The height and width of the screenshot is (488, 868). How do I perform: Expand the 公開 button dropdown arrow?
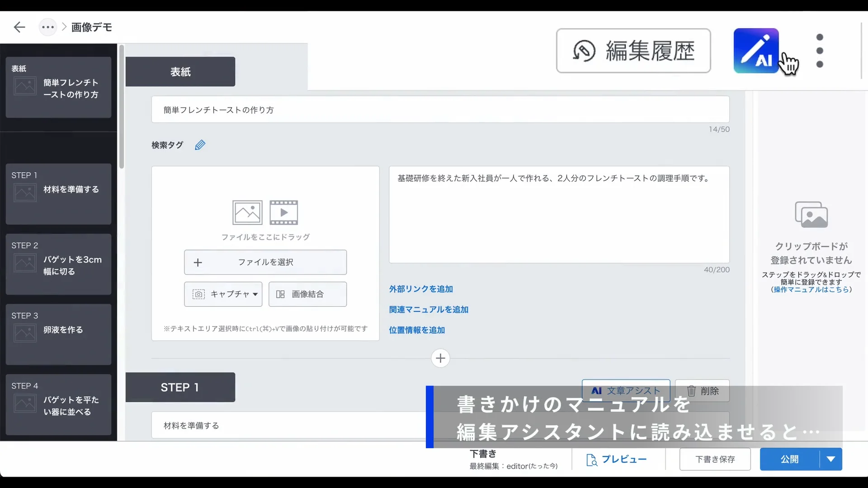831,459
